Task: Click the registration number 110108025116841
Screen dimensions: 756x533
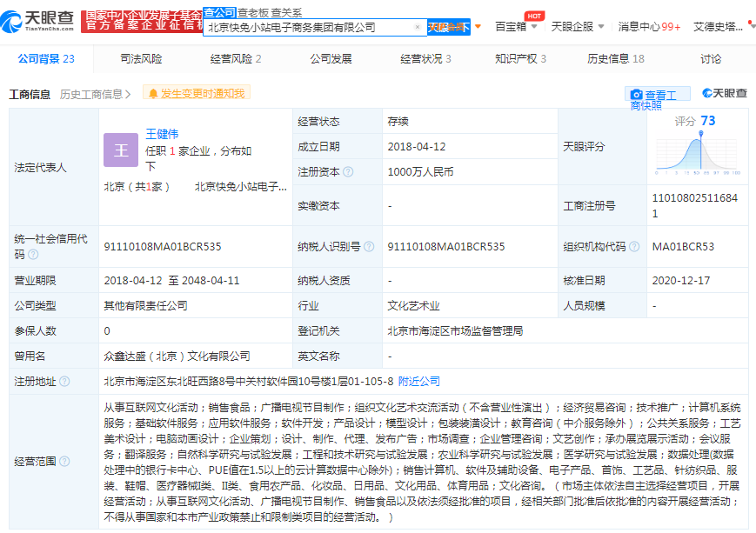Action: (695, 205)
